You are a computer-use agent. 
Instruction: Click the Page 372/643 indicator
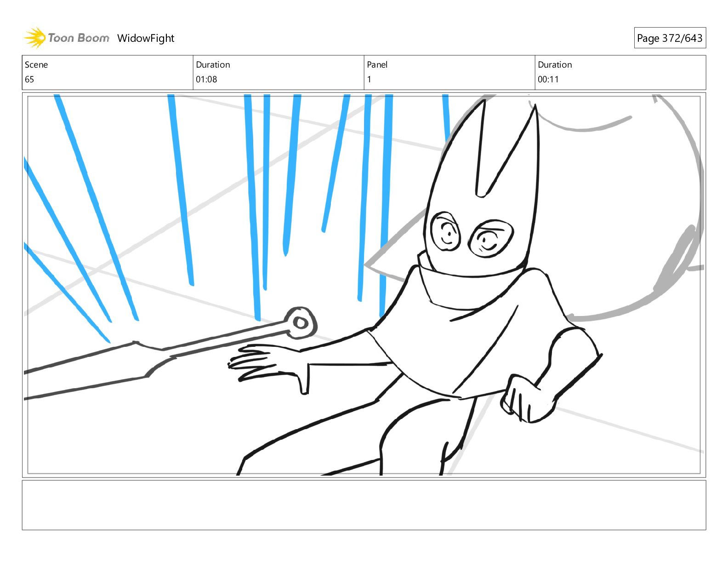(670, 38)
